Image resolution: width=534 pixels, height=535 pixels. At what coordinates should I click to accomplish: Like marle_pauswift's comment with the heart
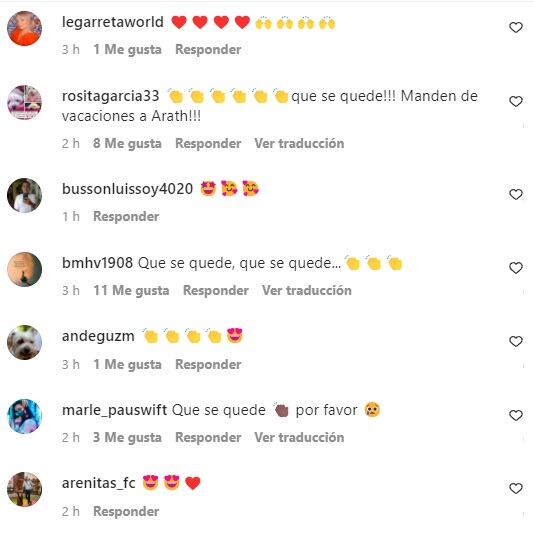tap(516, 415)
